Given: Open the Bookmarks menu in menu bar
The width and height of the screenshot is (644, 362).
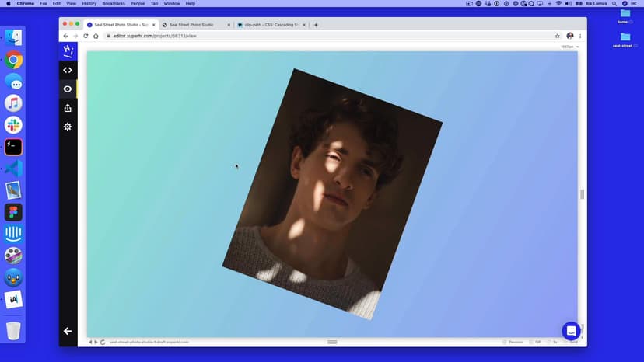Looking at the screenshot, I should point(114,4).
